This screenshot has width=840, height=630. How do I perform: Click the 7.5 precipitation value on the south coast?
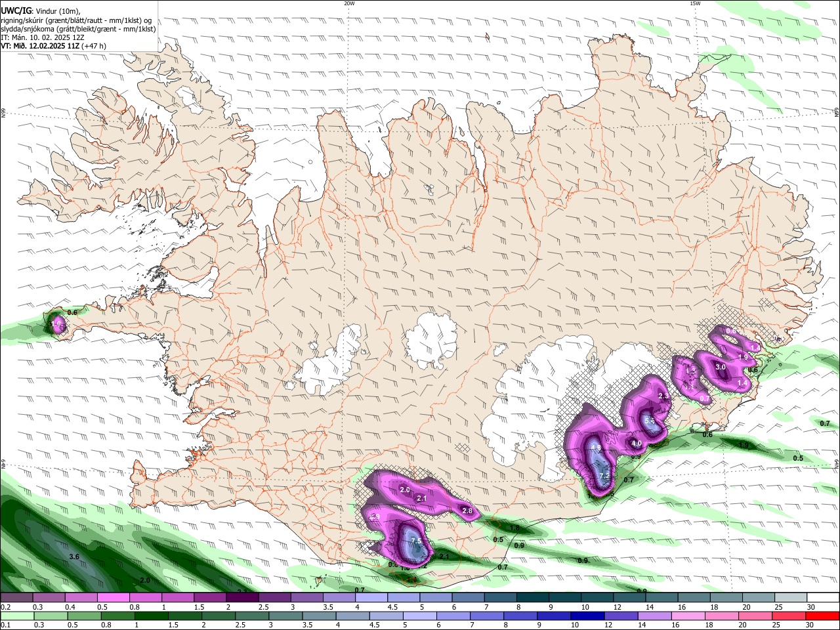tap(416, 541)
